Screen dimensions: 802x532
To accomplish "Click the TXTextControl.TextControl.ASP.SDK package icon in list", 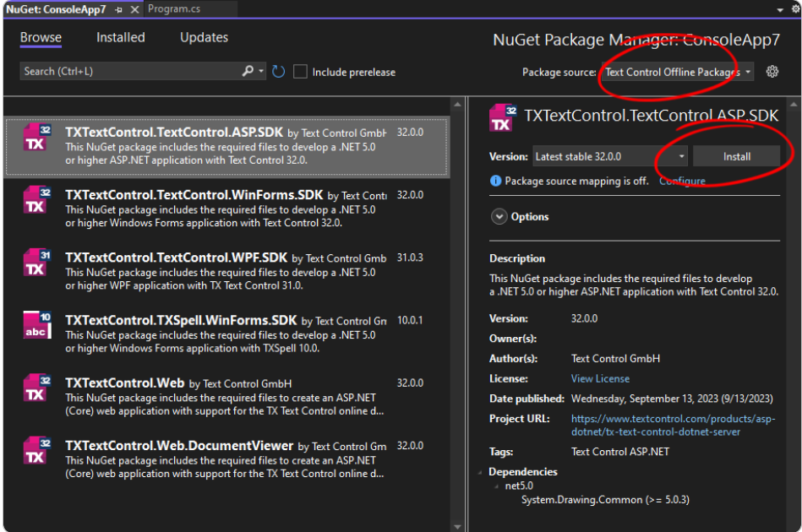I will [x=37, y=138].
